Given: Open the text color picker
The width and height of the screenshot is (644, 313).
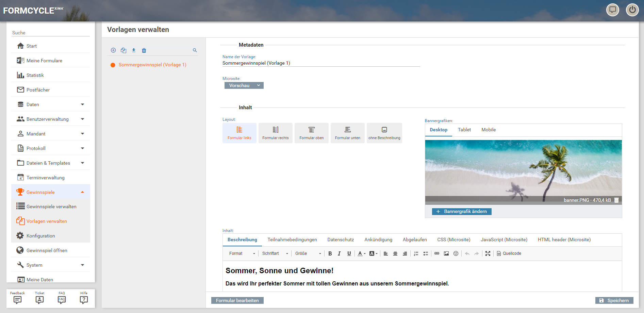Looking at the screenshot, I should point(361,253).
